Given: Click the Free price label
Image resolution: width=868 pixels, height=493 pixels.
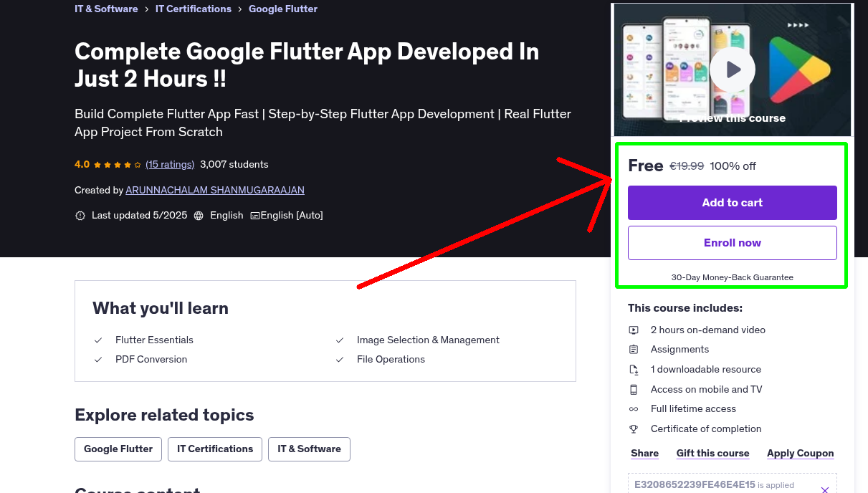Looking at the screenshot, I should [646, 166].
